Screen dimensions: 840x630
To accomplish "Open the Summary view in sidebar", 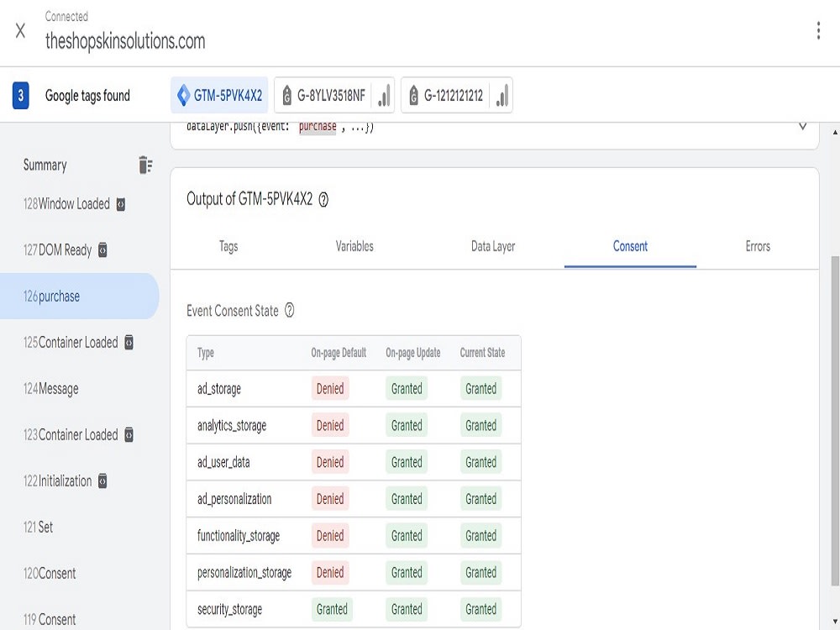I will 45,165.
